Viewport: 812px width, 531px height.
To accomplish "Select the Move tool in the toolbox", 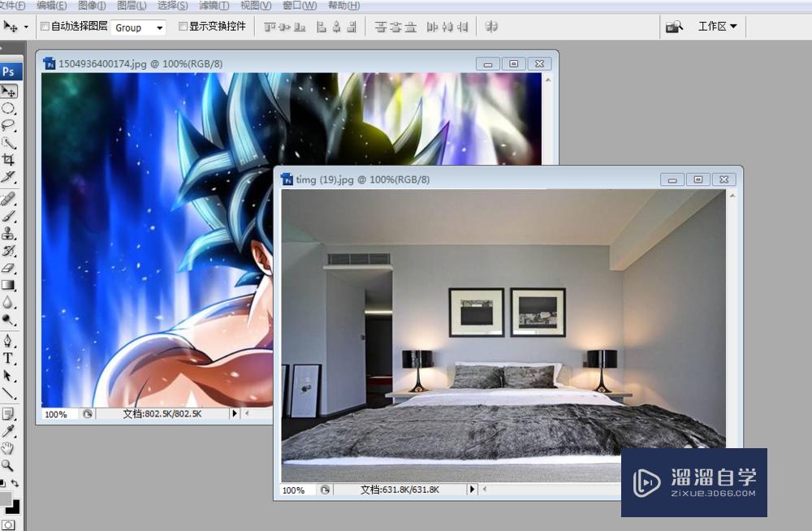I will tap(9, 91).
